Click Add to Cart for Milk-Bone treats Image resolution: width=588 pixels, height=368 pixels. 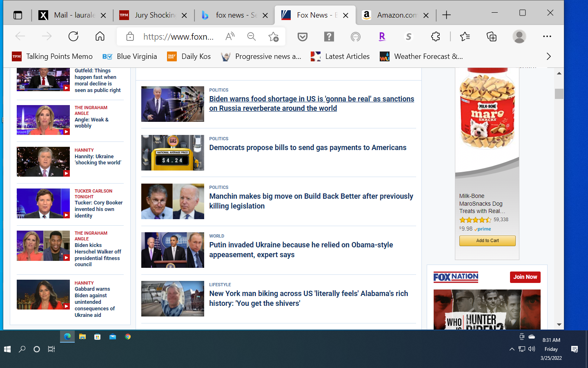pos(487,241)
